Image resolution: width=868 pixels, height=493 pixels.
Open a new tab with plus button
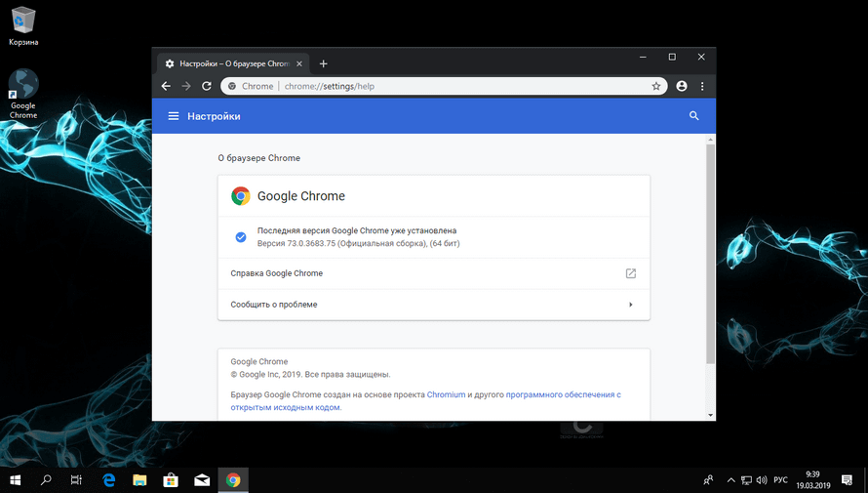tap(323, 63)
